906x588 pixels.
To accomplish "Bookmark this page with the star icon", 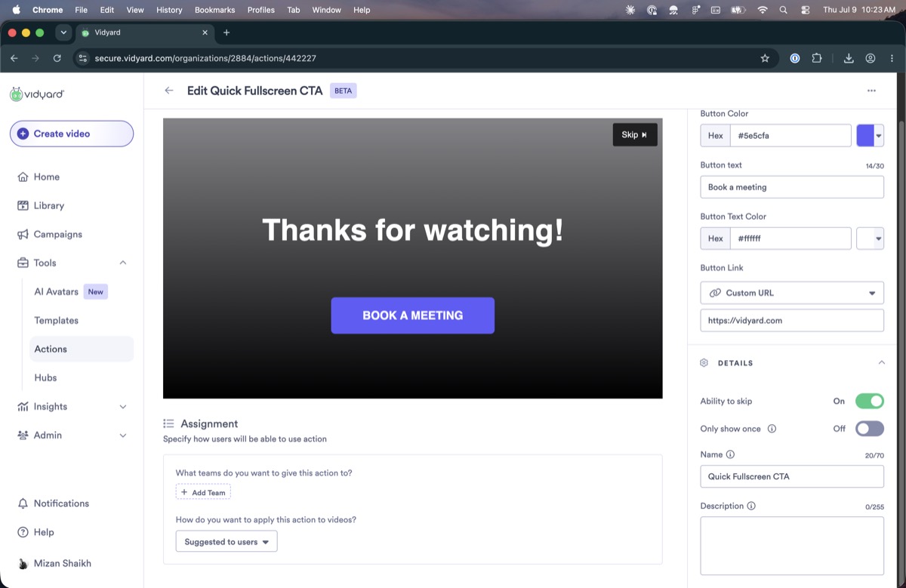I will coord(765,58).
